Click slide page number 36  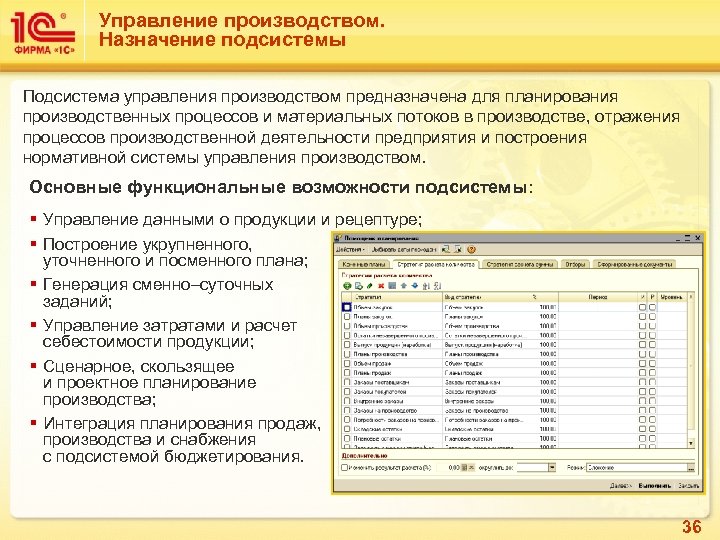point(692,526)
